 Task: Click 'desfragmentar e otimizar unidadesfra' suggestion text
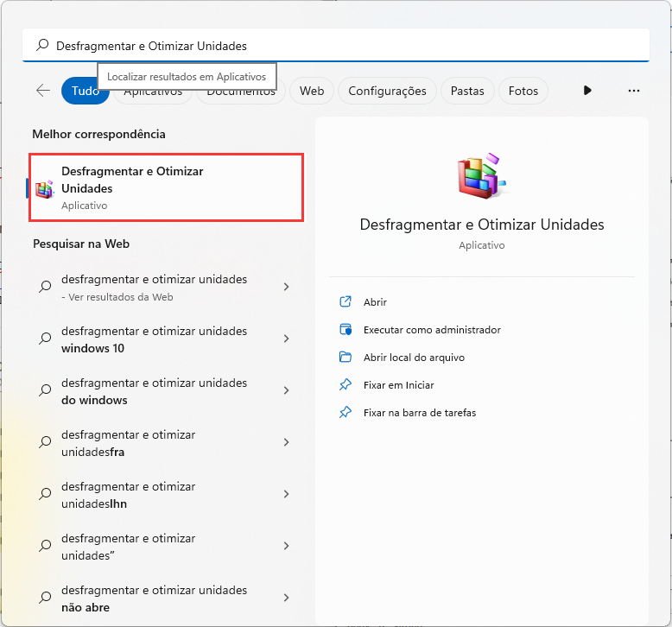coord(129,443)
